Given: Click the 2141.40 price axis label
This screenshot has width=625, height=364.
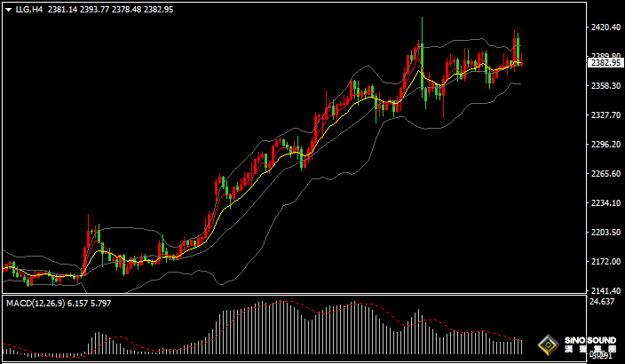Looking at the screenshot, I should point(605,291).
